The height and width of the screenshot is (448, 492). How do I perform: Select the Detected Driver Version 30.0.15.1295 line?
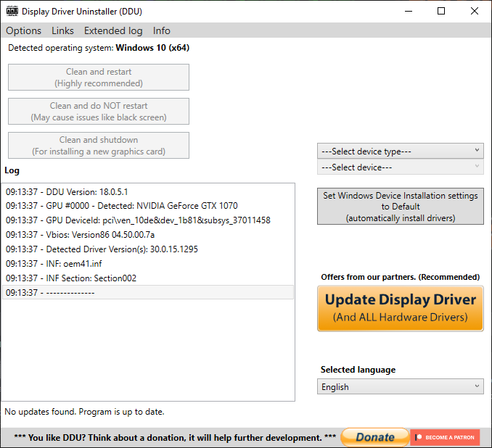point(148,249)
